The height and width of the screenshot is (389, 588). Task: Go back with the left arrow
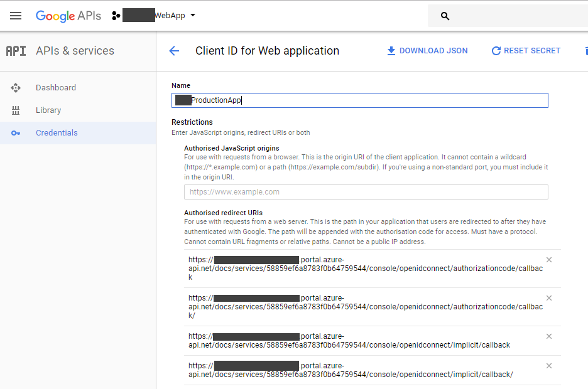click(174, 51)
